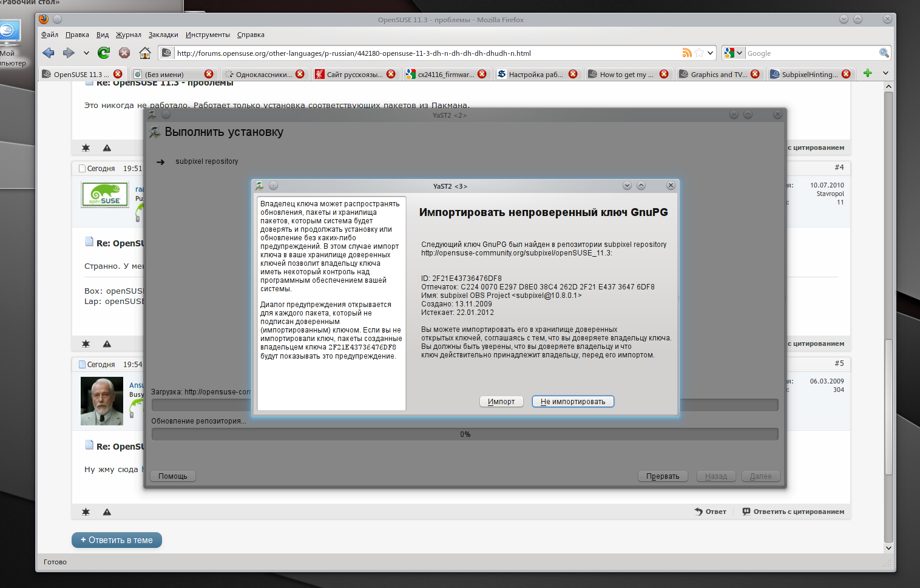Image resolution: width=920 pixels, height=588 pixels.
Task: Open URL history dropdown arrow
Action: click(x=710, y=53)
